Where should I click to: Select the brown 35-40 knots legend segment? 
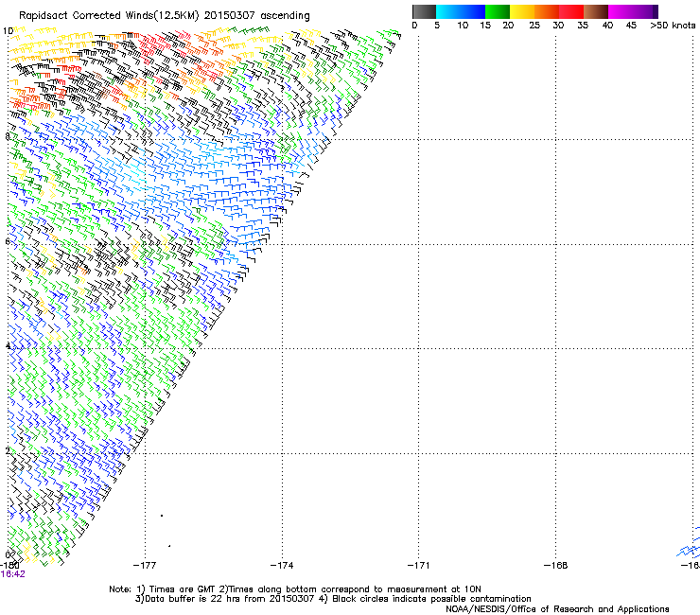pos(596,11)
